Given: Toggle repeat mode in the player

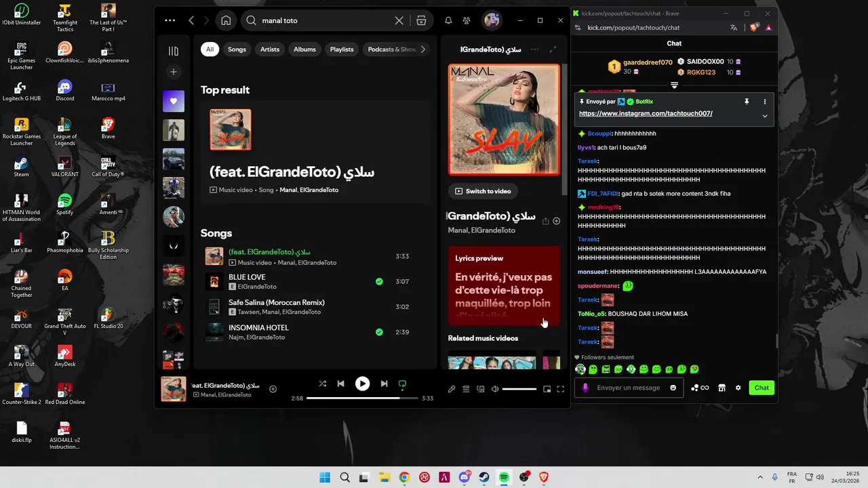Looking at the screenshot, I should (402, 384).
